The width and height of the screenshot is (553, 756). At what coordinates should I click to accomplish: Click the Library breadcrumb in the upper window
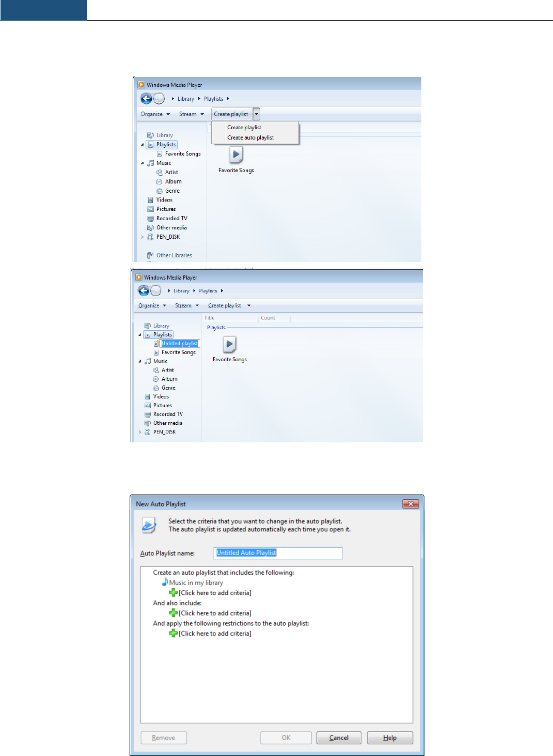click(x=186, y=99)
